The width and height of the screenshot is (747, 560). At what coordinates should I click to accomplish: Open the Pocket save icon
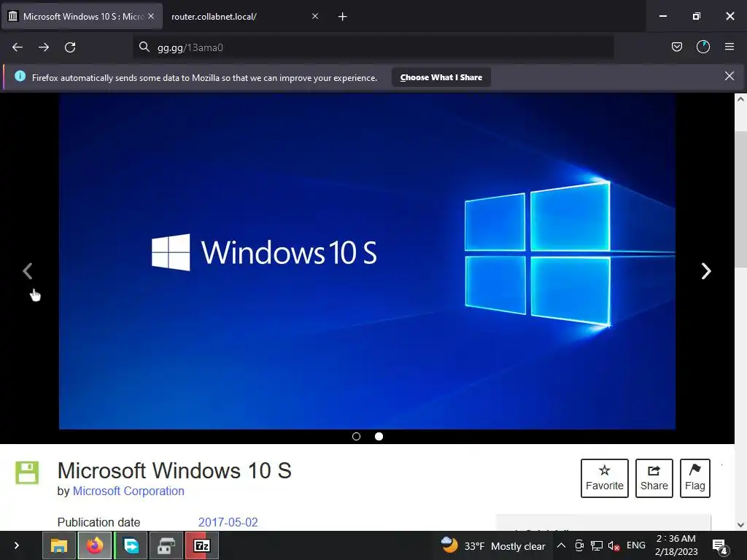pyautogui.click(x=676, y=47)
